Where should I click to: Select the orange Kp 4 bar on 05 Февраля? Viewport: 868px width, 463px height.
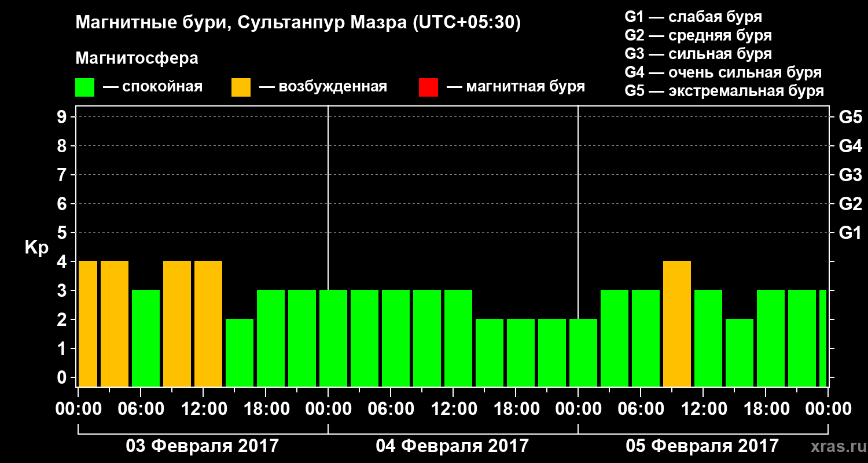tap(677, 324)
